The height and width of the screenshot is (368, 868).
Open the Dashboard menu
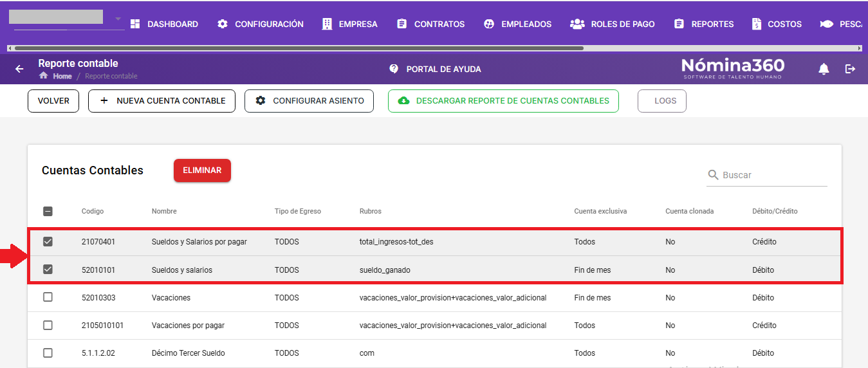click(x=164, y=24)
